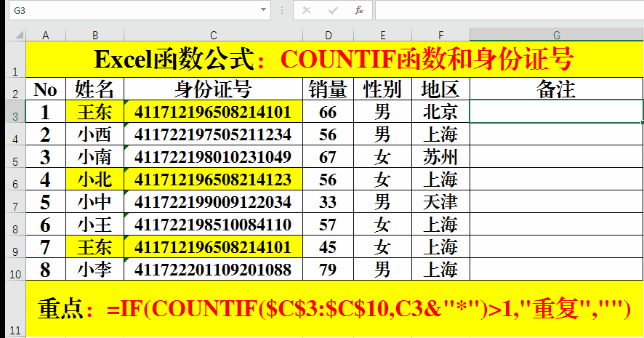Screen dimensions: 644x338
Task: Select column B header
Action: [95, 35]
